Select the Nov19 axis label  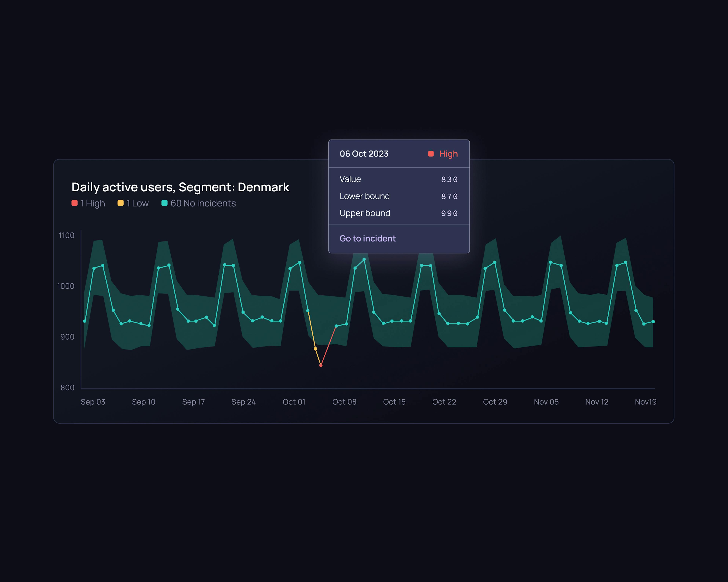pos(645,402)
